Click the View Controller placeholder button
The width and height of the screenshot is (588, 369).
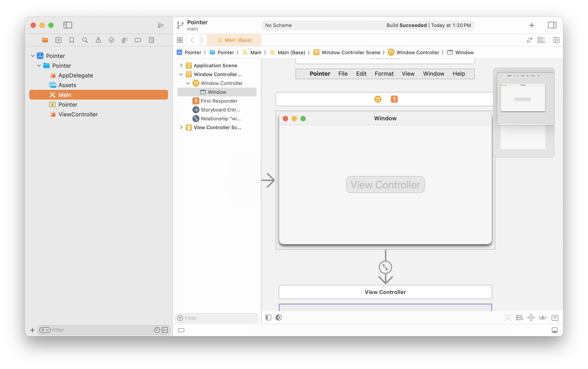tap(385, 184)
